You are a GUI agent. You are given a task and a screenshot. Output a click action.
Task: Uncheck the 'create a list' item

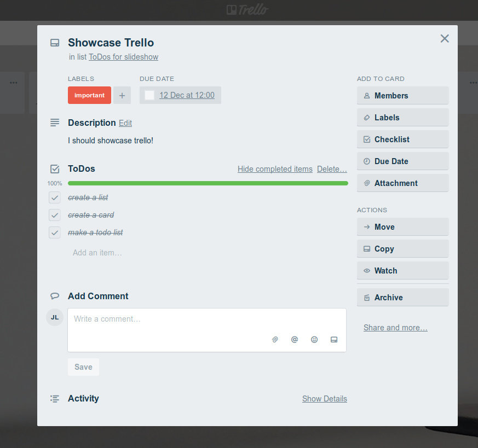point(55,197)
